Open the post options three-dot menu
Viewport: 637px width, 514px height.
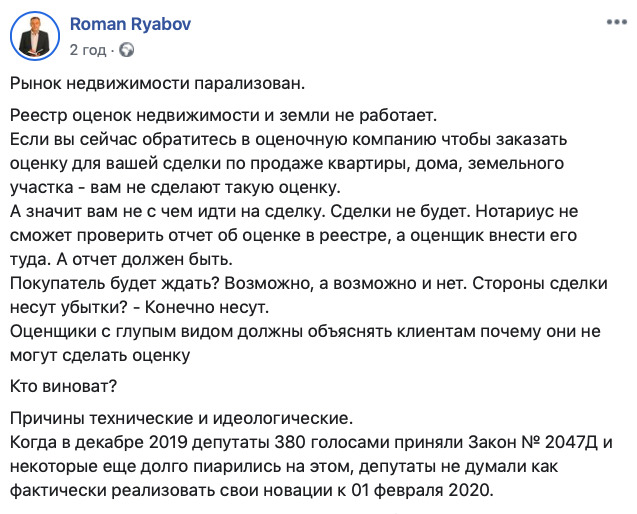[616, 22]
